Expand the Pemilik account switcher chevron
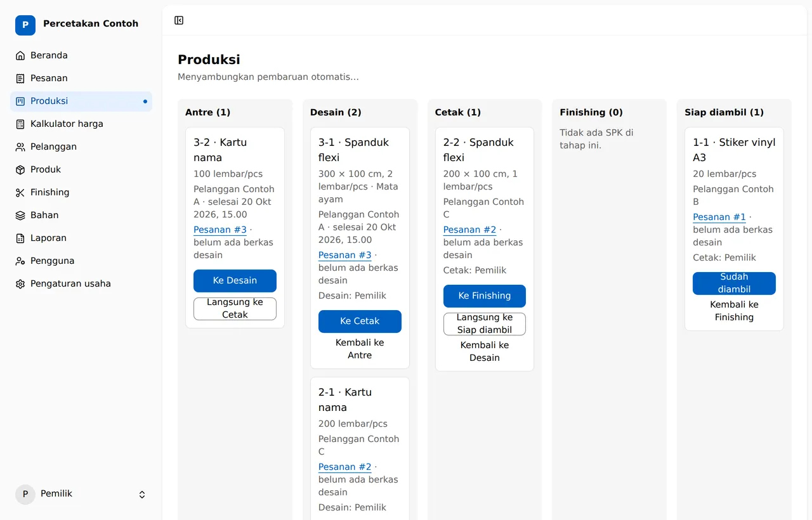 (x=142, y=495)
